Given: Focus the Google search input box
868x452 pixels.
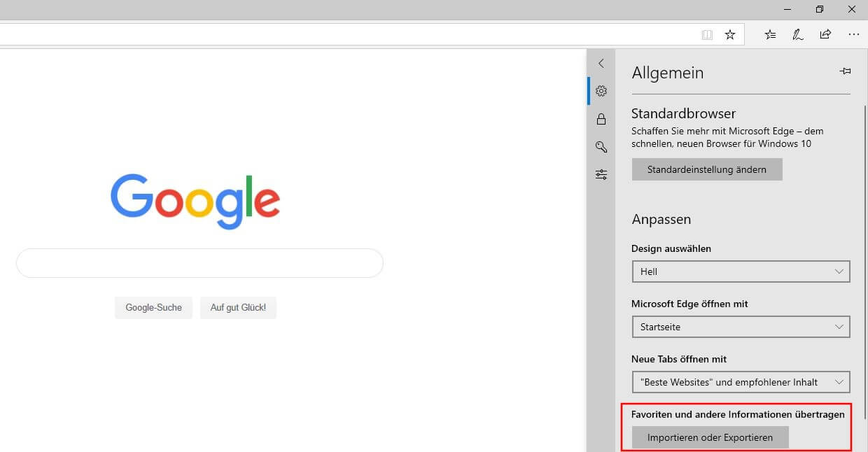Looking at the screenshot, I should click(x=199, y=263).
